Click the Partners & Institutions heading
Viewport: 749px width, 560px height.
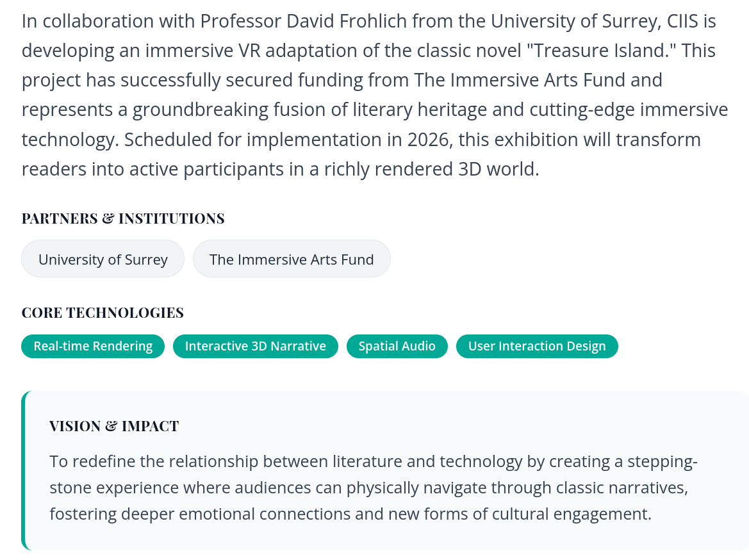(123, 218)
